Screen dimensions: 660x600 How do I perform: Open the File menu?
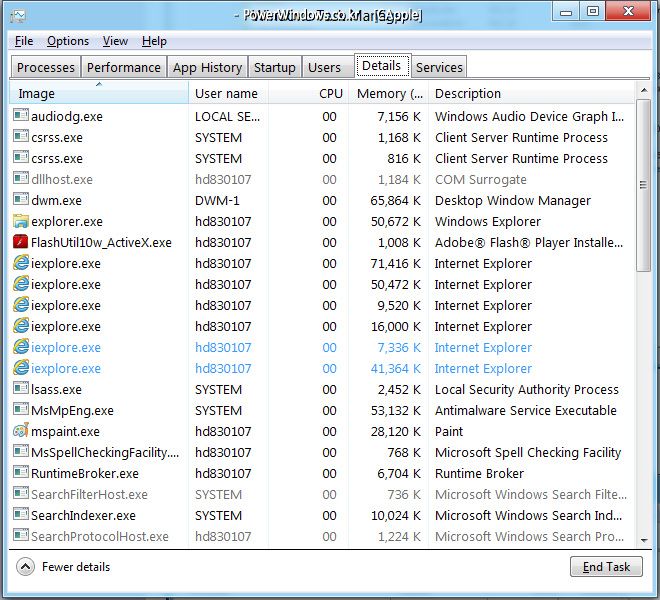(24, 41)
